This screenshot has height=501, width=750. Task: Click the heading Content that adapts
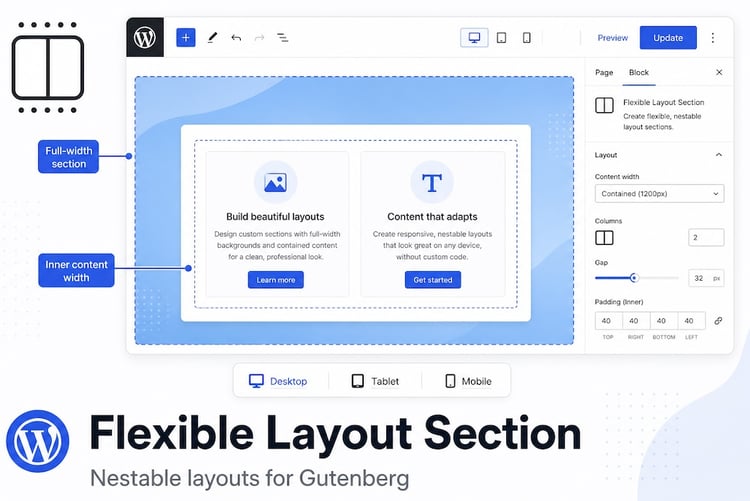pyautogui.click(x=432, y=217)
